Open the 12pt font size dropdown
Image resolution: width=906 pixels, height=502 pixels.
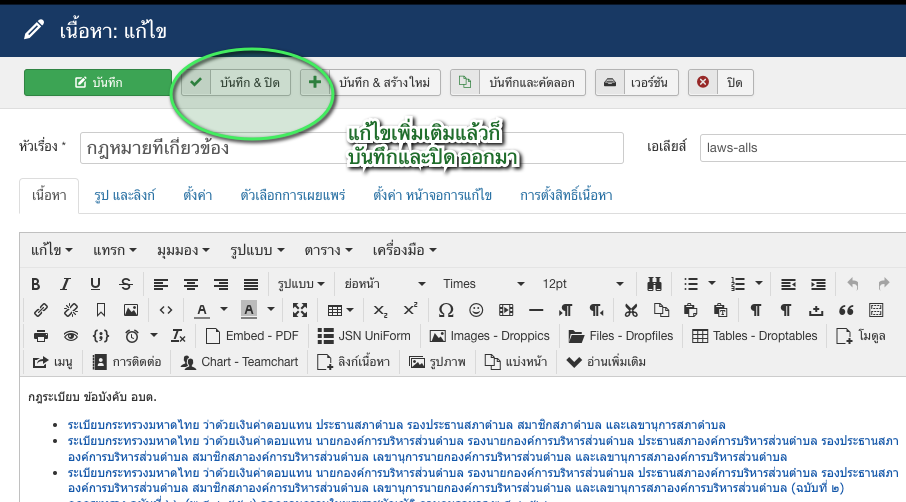click(x=582, y=284)
